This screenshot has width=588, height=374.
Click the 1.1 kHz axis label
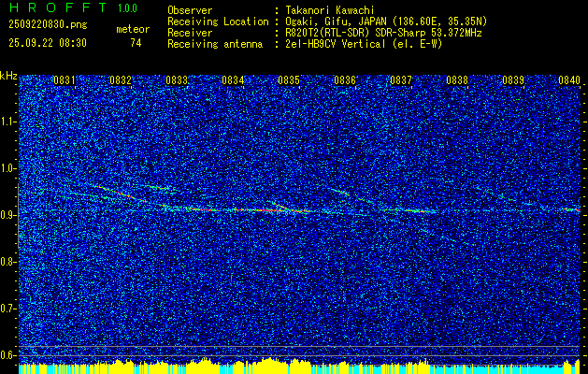point(8,122)
